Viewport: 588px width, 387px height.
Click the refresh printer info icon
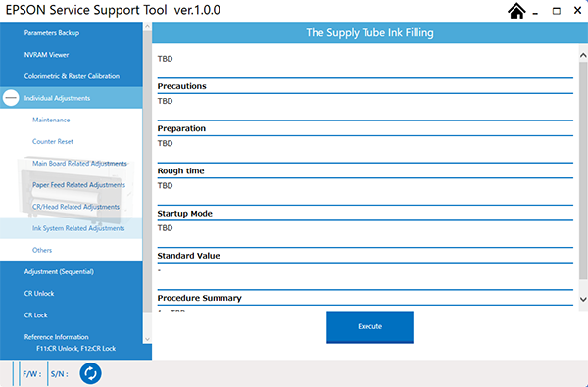point(90,373)
